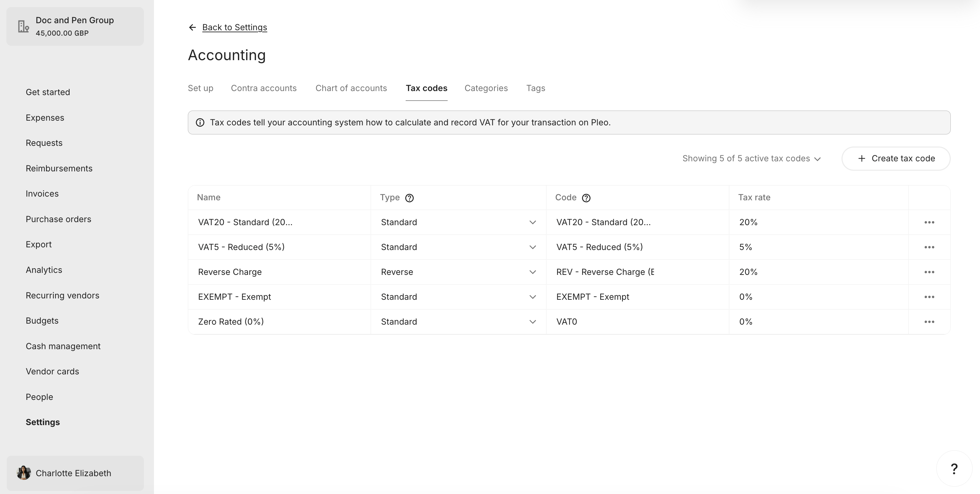Edit the VAT0 code field
Screen dimensions: 980x494
pyautogui.click(x=638, y=322)
